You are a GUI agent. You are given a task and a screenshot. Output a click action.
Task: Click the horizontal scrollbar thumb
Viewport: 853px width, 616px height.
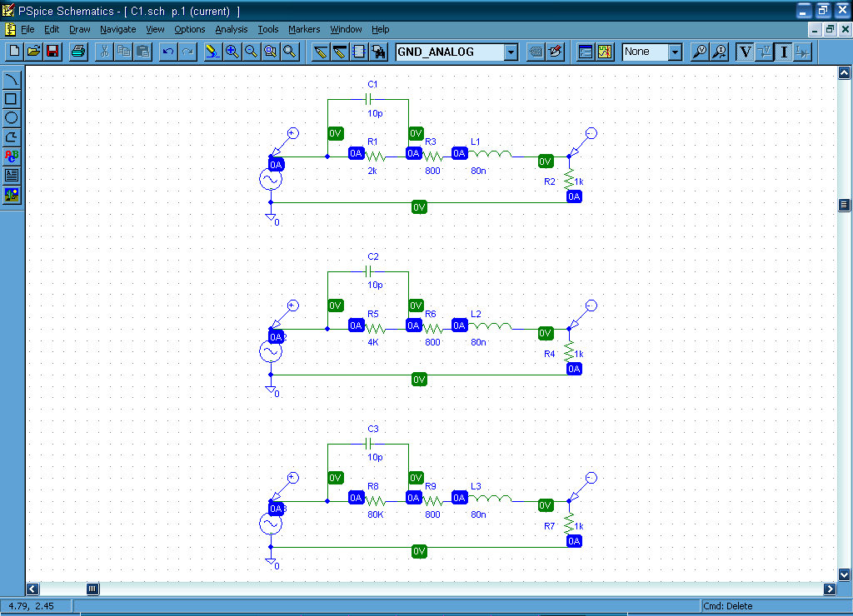93,589
